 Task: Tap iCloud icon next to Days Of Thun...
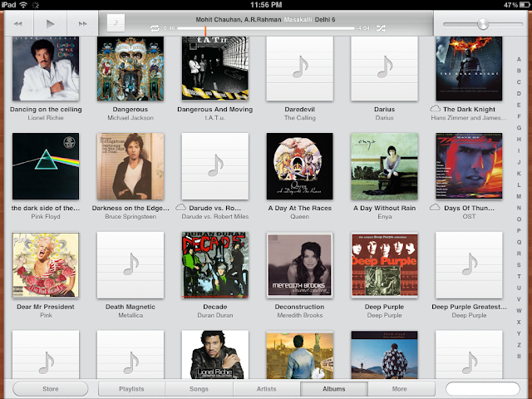[x=435, y=207]
